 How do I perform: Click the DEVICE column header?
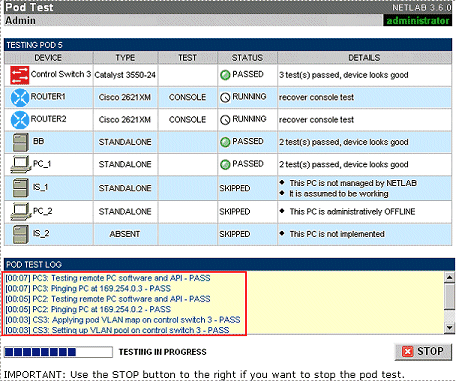pos(48,58)
